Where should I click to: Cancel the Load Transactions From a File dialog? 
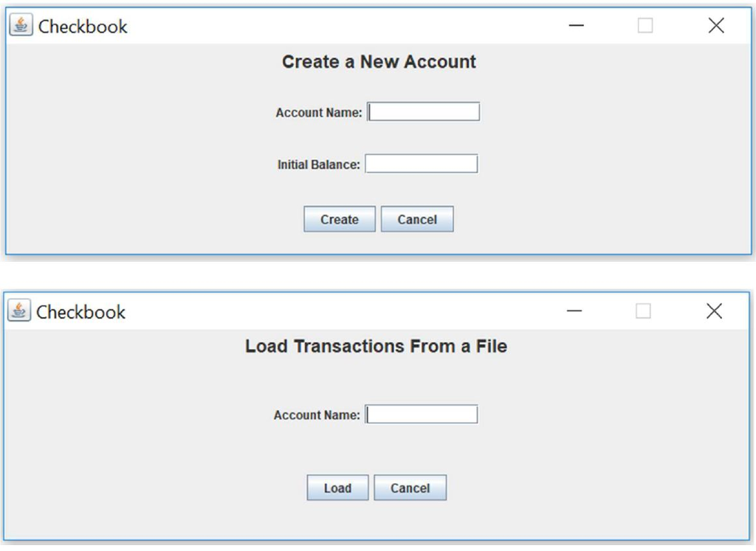[x=410, y=488]
